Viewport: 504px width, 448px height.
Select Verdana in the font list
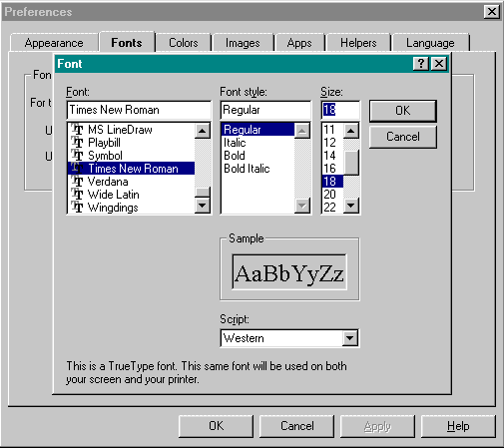pos(131,182)
